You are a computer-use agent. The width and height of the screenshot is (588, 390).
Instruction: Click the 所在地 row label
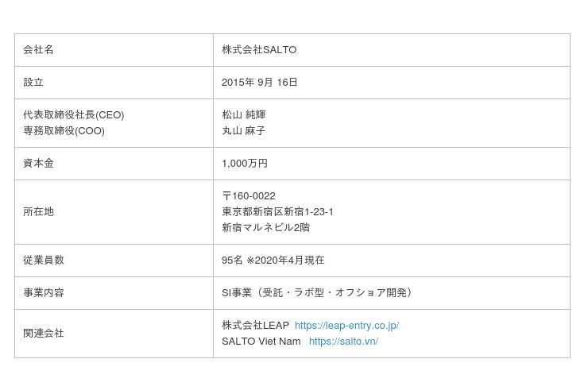click(38, 212)
